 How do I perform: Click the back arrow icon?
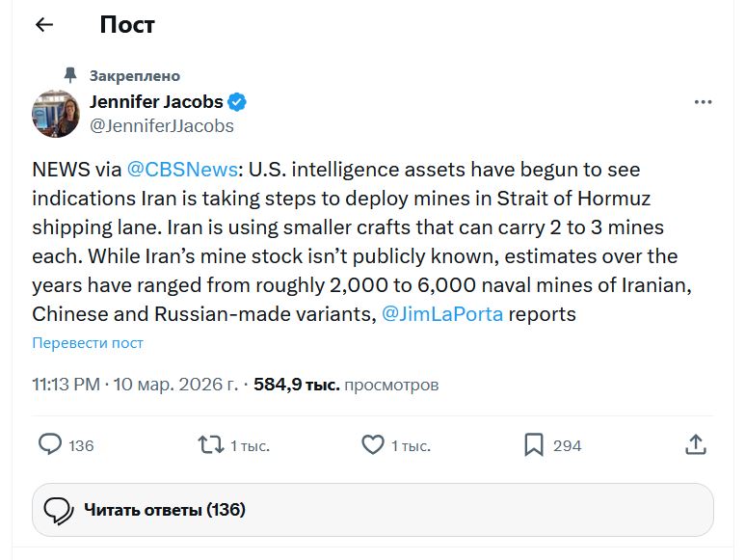[x=44, y=25]
